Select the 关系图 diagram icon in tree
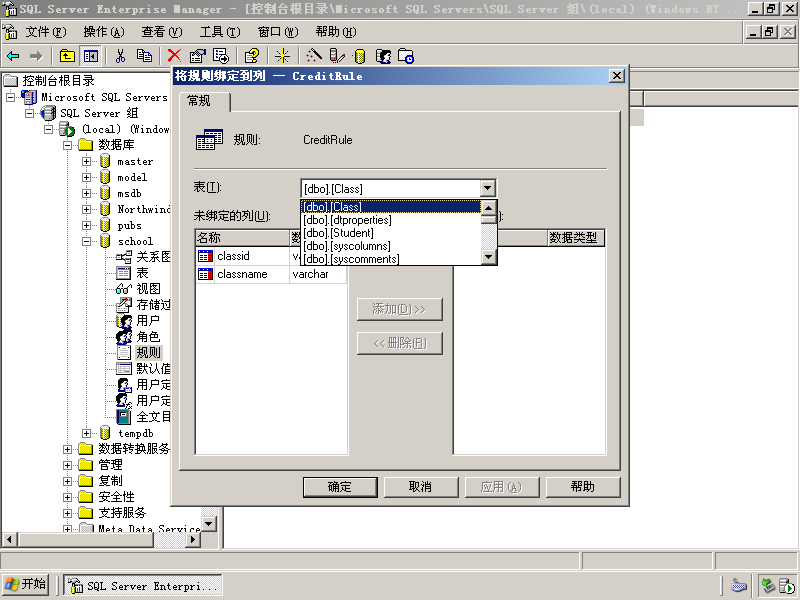The width and height of the screenshot is (800, 600). coord(123,257)
